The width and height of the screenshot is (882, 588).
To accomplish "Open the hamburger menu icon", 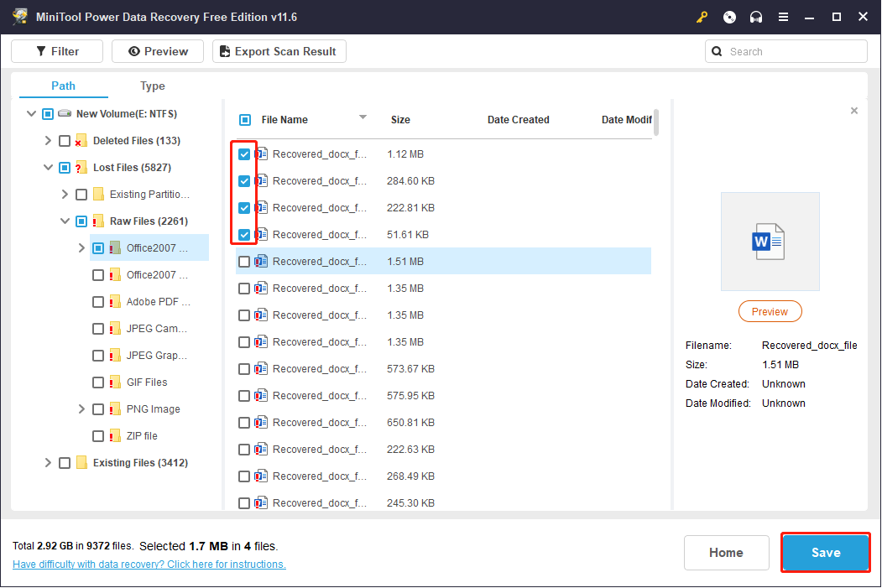I will [x=783, y=17].
